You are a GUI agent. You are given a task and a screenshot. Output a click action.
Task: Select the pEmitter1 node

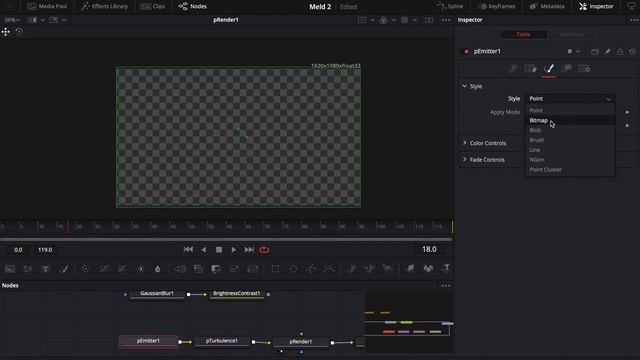[149, 341]
